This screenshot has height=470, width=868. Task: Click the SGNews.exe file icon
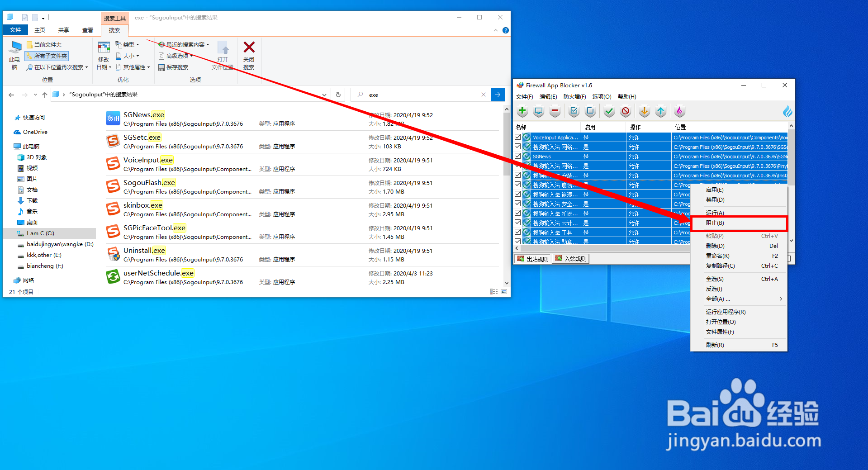tap(113, 119)
